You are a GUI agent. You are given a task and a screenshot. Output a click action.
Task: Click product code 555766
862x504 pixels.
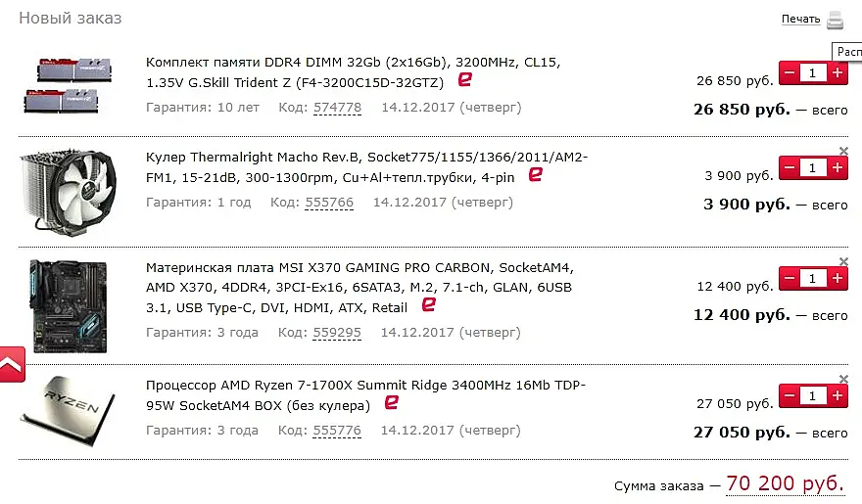click(329, 203)
